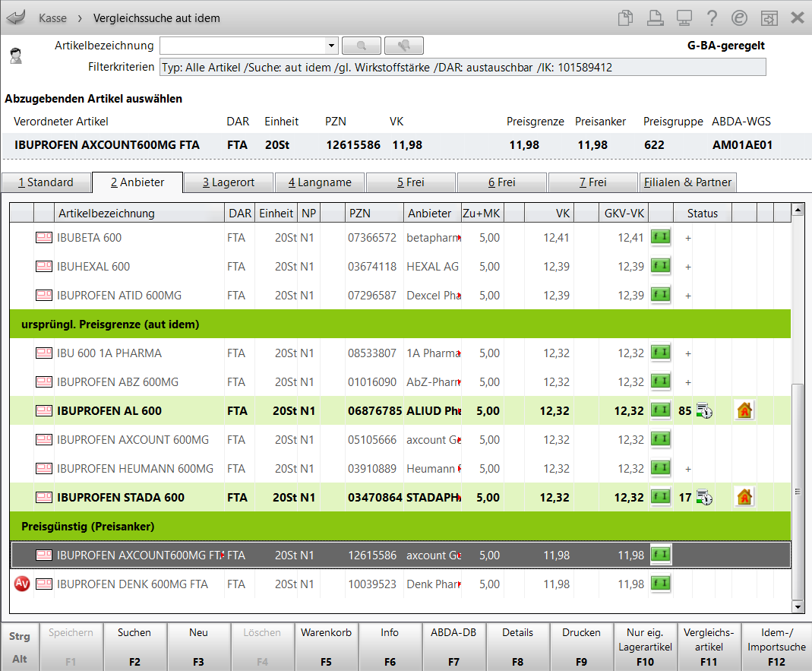Click into the Artikelbezeichnung input field
Image resolution: width=812 pixels, height=671 pixels.
(242, 46)
